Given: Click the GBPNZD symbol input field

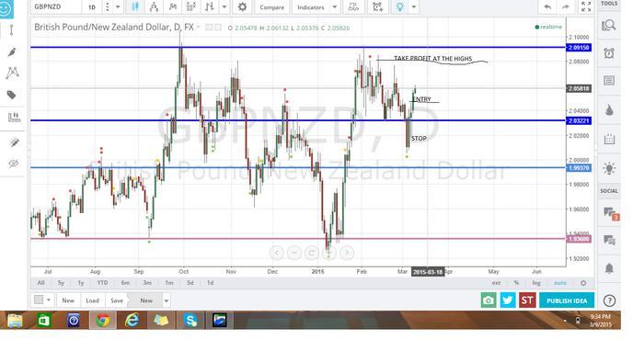Looking at the screenshot, I should [55, 7].
